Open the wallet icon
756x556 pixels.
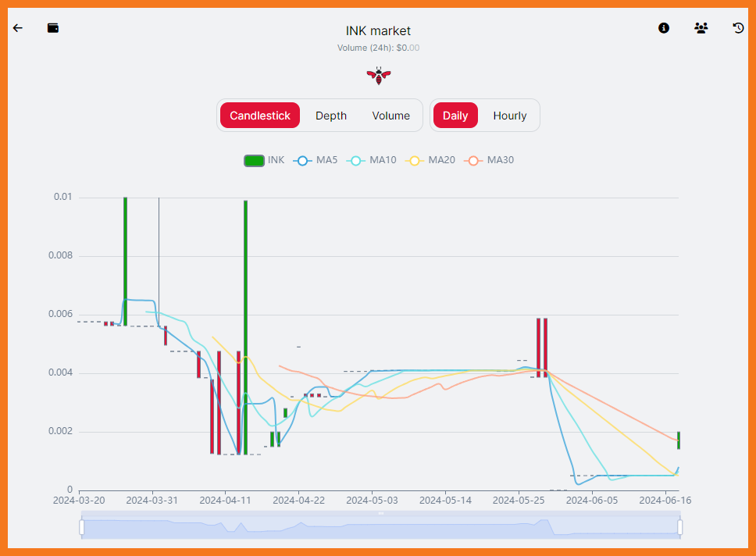[x=53, y=28]
